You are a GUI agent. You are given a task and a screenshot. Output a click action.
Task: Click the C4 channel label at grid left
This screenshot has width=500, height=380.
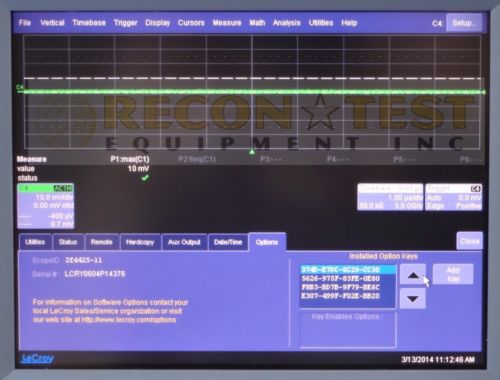(x=20, y=87)
